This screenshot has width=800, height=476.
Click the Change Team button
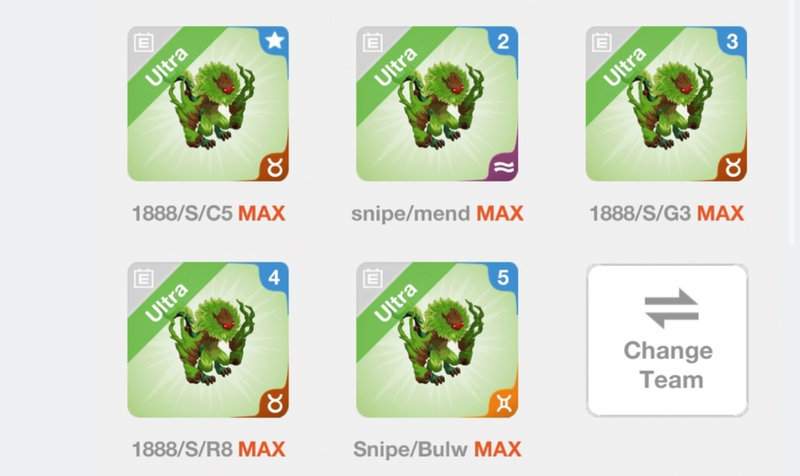(x=667, y=340)
